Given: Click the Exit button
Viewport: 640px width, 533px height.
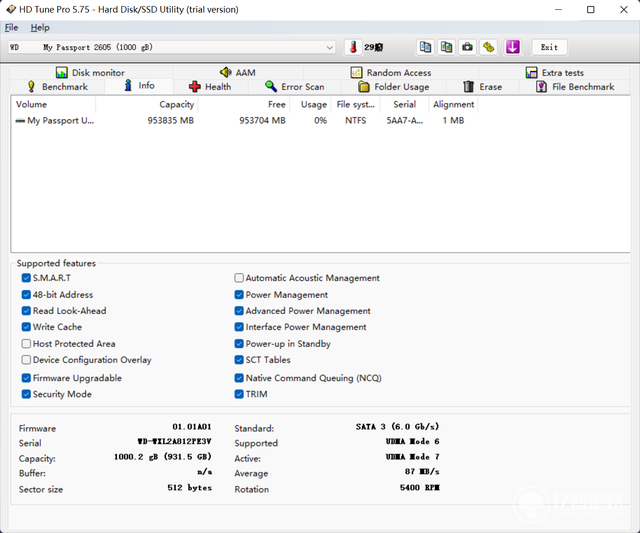Looking at the screenshot, I should pos(549,47).
